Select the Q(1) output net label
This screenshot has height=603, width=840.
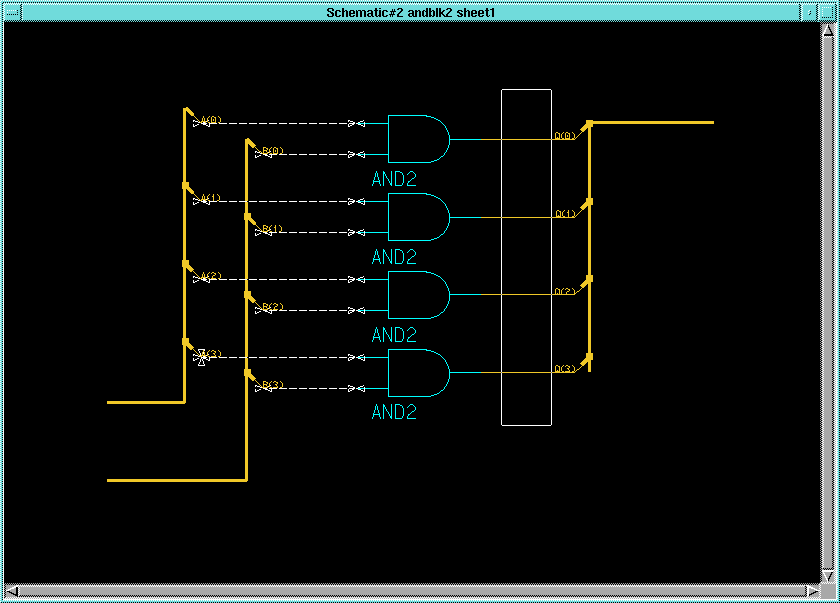click(565, 214)
